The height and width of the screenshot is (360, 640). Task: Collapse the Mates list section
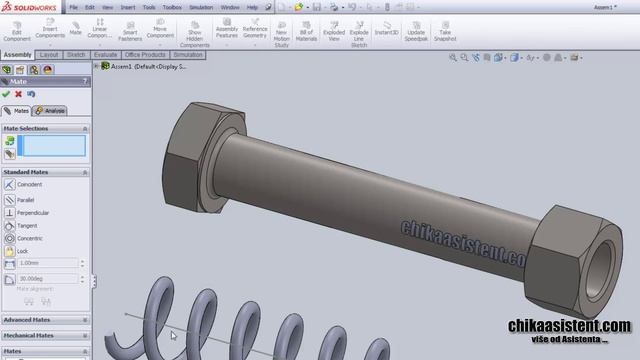pos(85,351)
